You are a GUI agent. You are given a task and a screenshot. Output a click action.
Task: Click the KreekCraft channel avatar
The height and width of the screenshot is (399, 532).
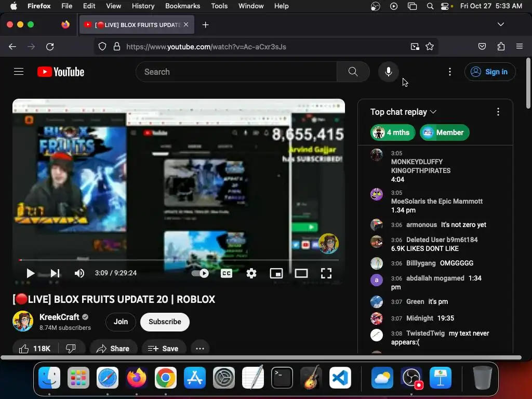click(23, 321)
